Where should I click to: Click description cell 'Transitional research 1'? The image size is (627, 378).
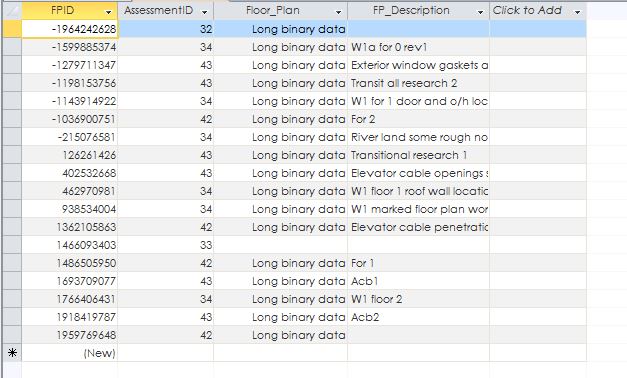418,155
